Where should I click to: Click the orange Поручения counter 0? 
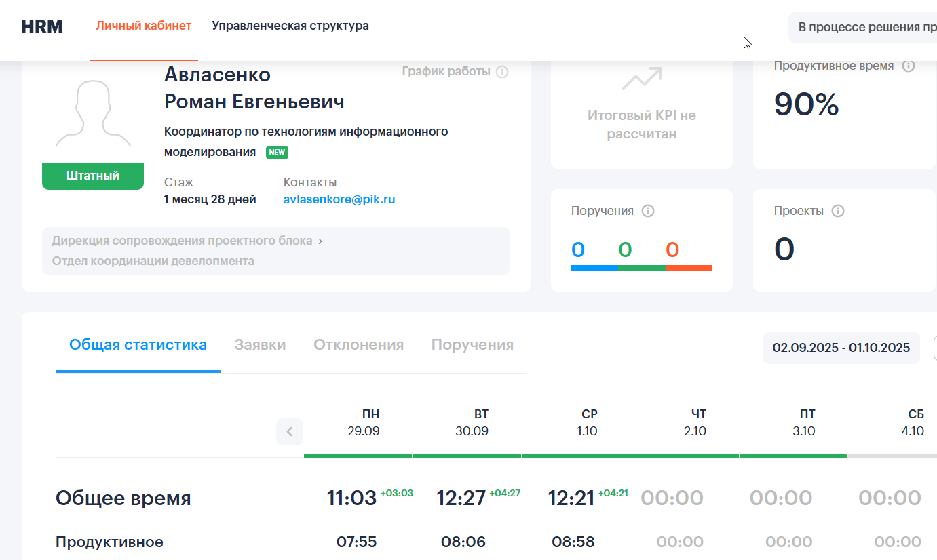(x=672, y=250)
